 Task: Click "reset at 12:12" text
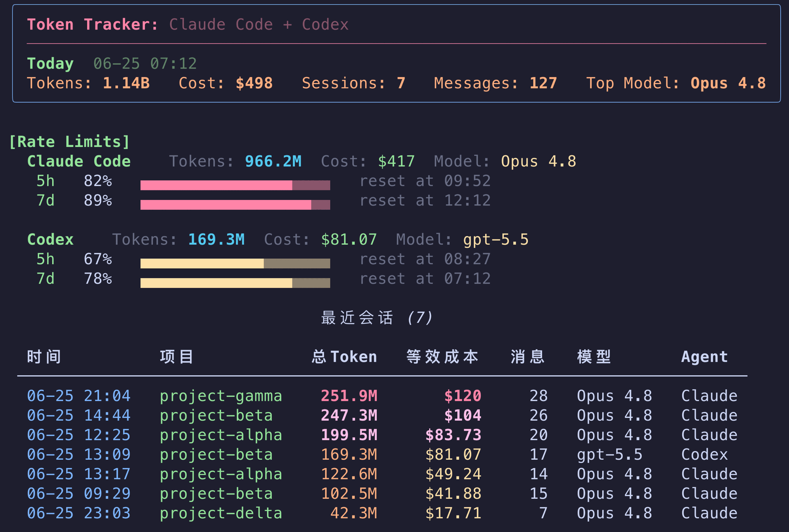(x=425, y=200)
